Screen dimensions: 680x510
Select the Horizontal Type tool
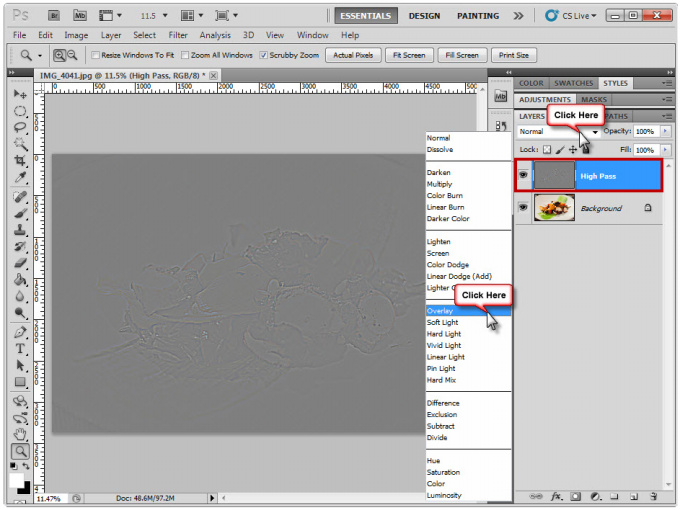(x=20, y=348)
